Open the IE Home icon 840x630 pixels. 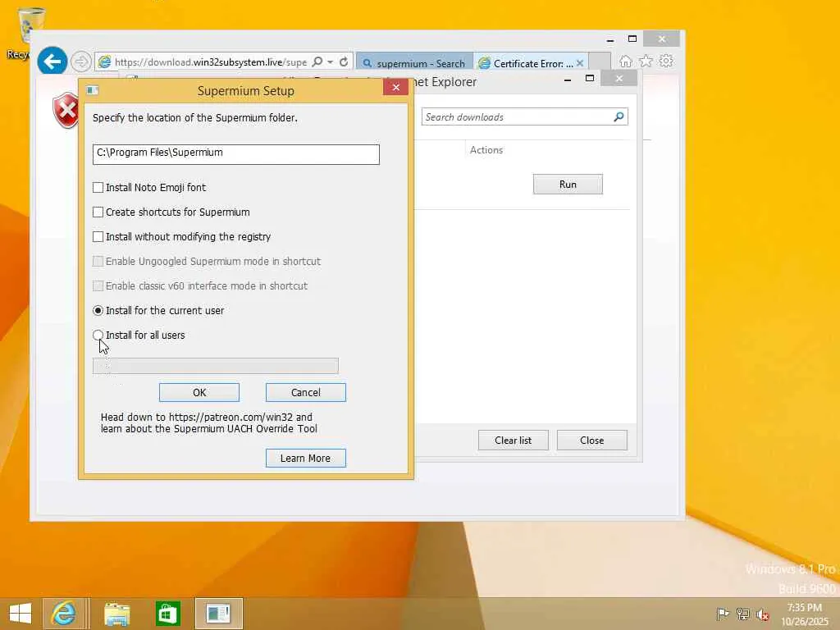coord(625,62)
